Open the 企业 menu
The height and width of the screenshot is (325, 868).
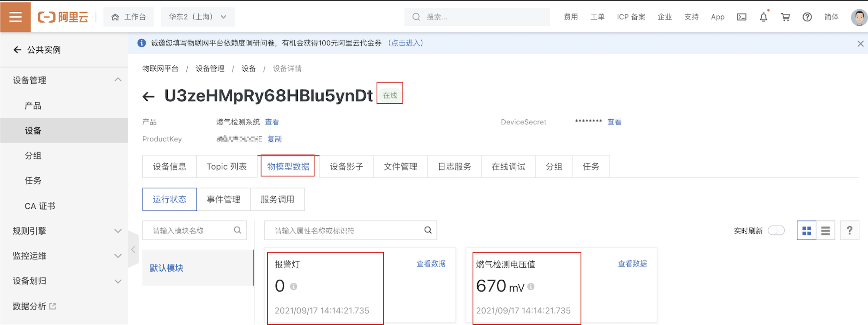pyautogui.click(x=664, y=17)
